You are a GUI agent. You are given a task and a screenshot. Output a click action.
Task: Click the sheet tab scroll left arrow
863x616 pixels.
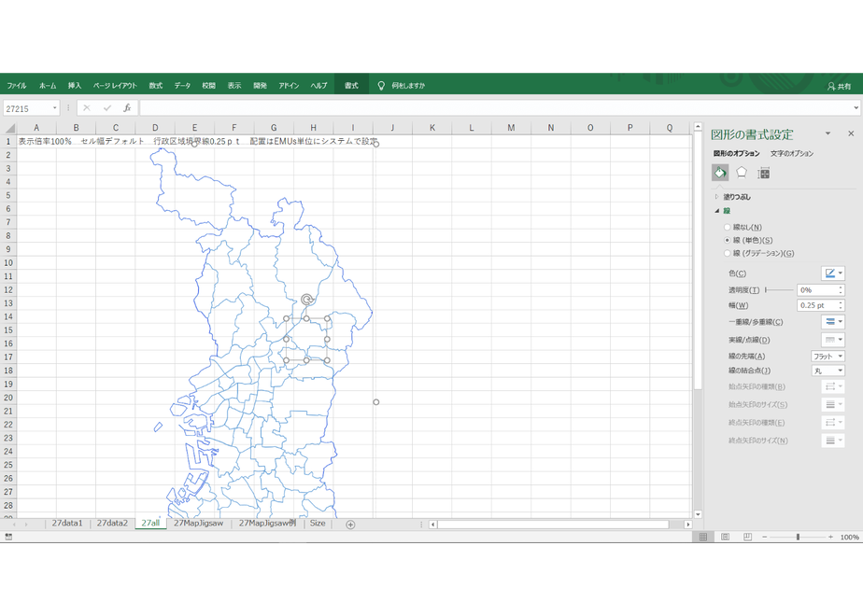[x=14, y=525]
